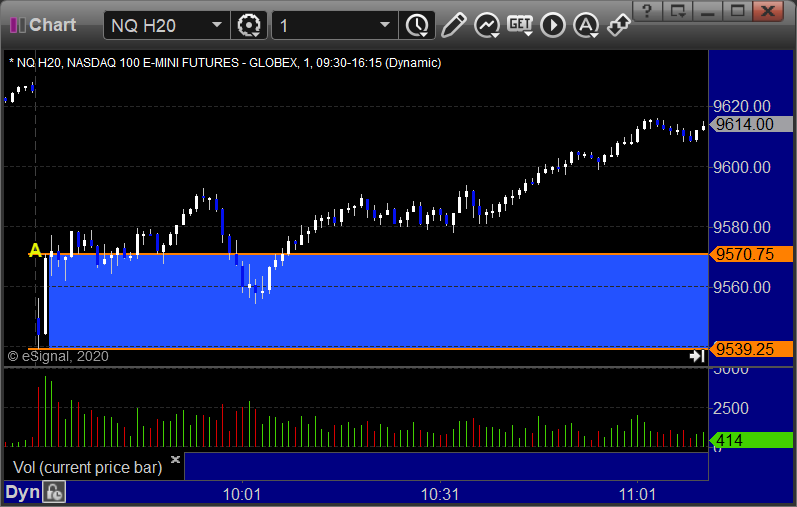The image size is (797, 507).
Task: Close the Vol study tab
Action: pyautogui.click(x=175, y=459)
